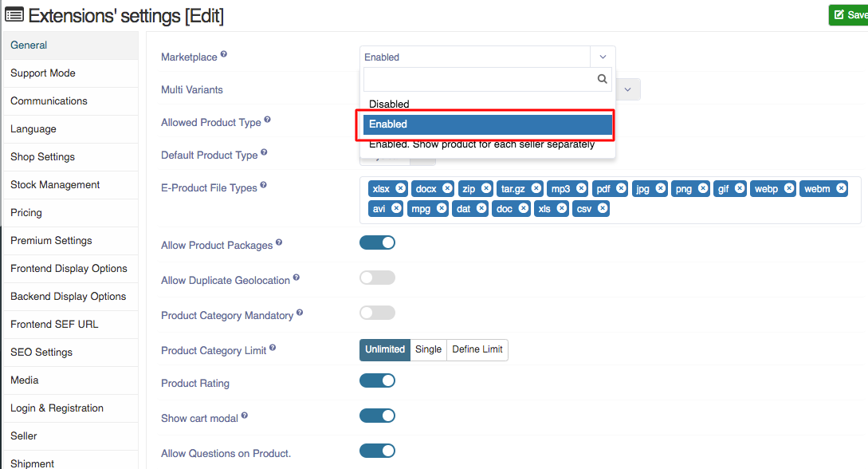Go to Seller settings
This screenshot has width=868, height=469.
pos(71,436)
